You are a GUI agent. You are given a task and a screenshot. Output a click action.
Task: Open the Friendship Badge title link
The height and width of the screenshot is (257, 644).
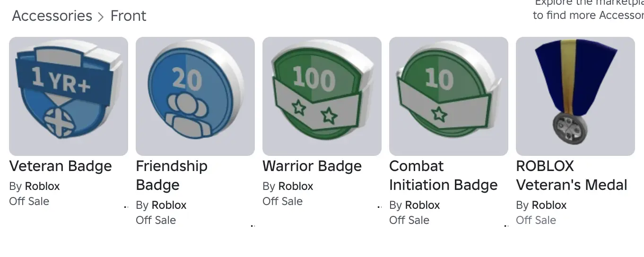click(171, 175)
